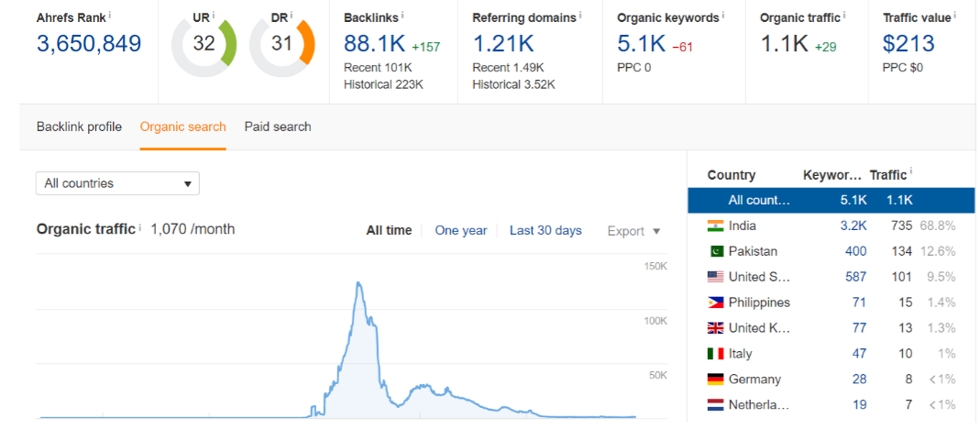Click the India flag icon

pos(715,225)
